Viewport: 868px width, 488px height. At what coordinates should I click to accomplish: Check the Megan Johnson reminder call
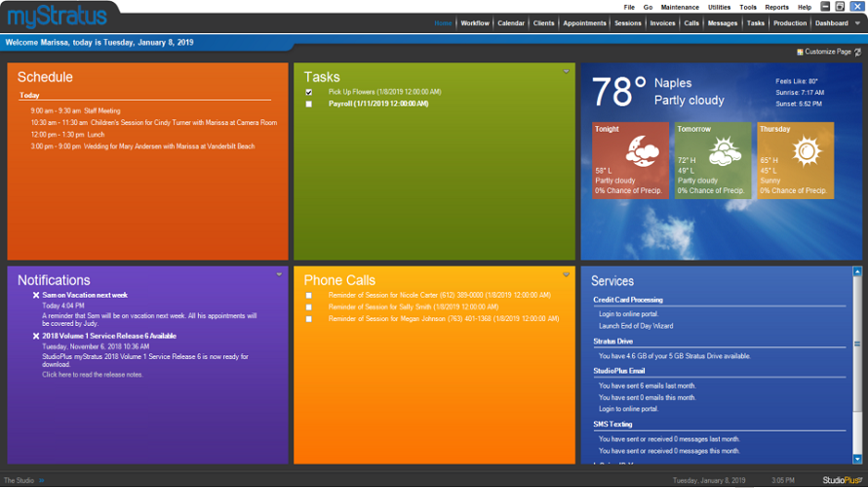pyautogui.click(x=309, y=319)
